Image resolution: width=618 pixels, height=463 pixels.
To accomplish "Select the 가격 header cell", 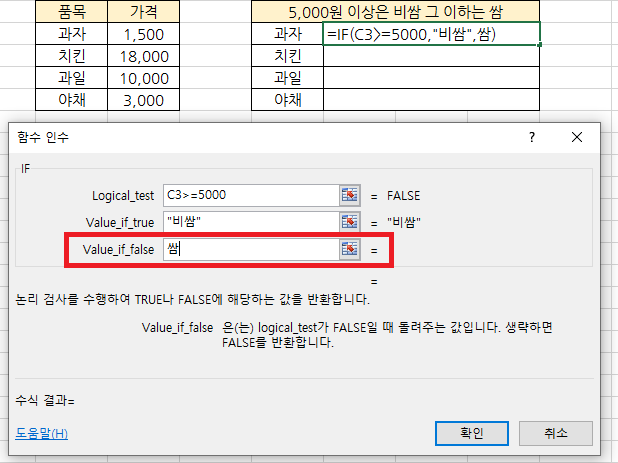I will click(x=143, y=11).
